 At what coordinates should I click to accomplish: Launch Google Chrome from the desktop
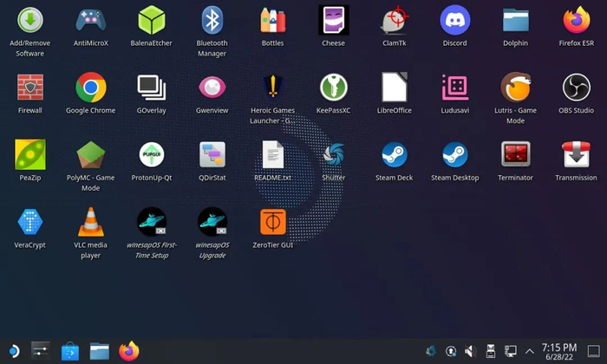point(90,87)
